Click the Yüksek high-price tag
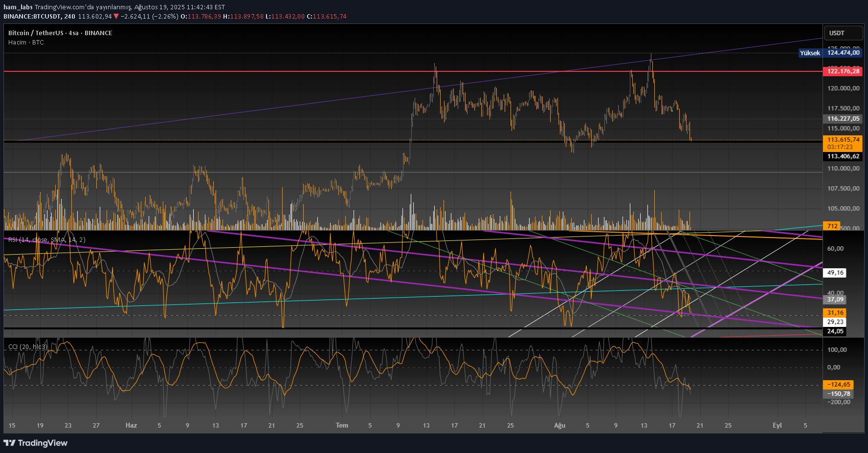868x453 pixels. click(x=810, y=53)
